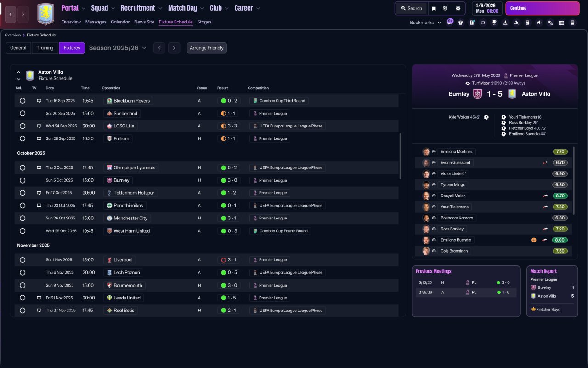
Task: Expand the Club menu dropdown arrow
Action: [x=226, y=8]
